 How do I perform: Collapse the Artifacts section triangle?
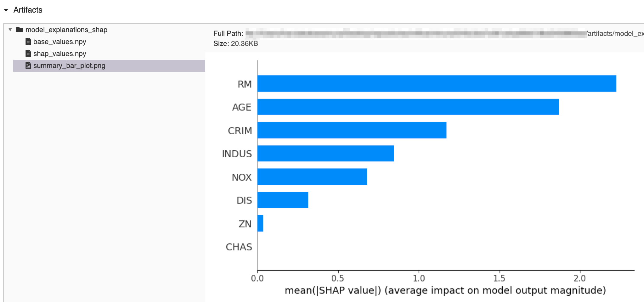6,10
